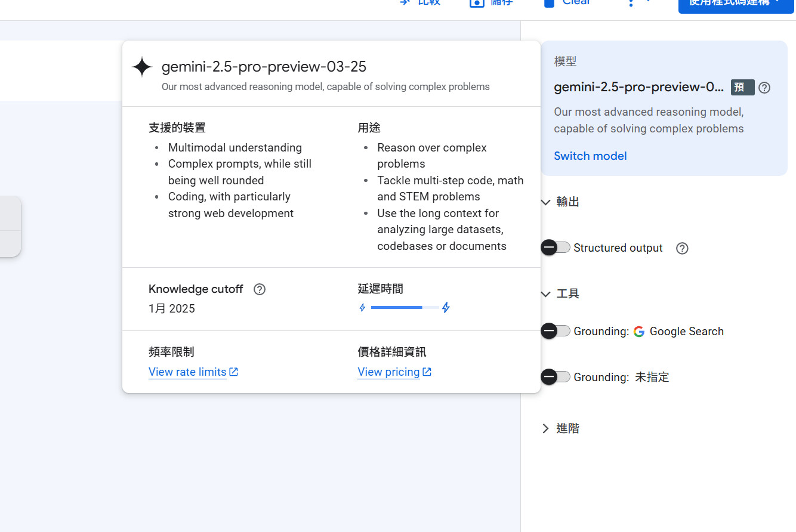Click the 比較 compare option in toolbar
Screen dimensions: 796x532
pos(421,3)
